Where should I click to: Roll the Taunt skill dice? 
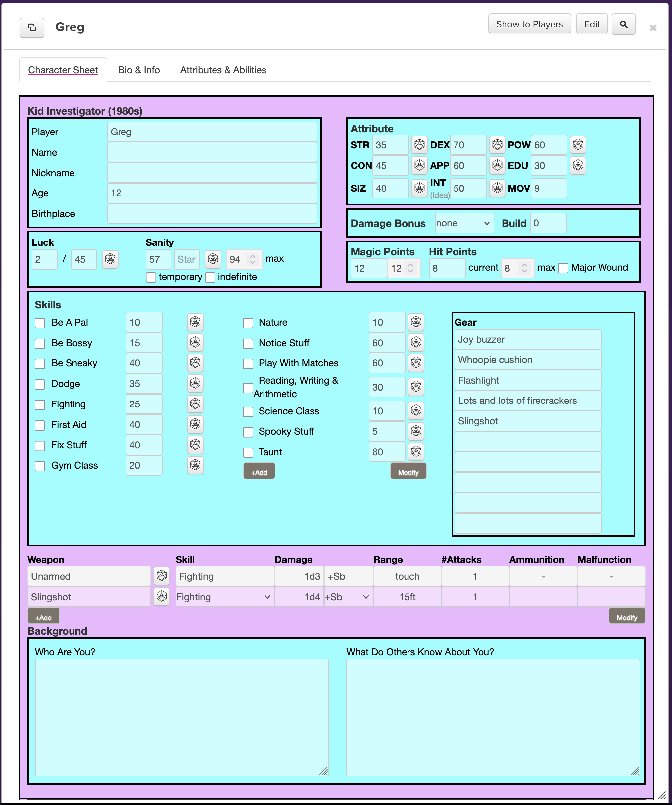(416, 452)
